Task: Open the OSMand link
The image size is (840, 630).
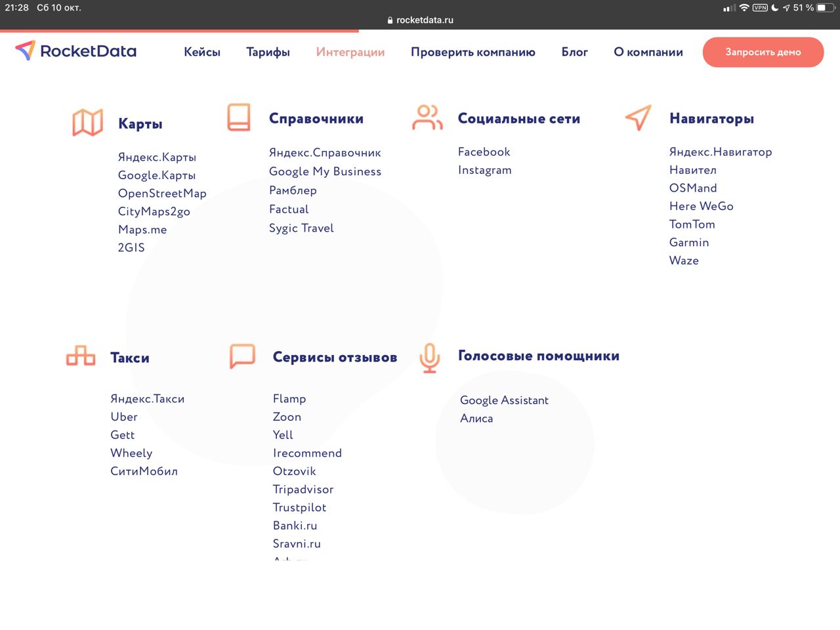Action: 693,188
